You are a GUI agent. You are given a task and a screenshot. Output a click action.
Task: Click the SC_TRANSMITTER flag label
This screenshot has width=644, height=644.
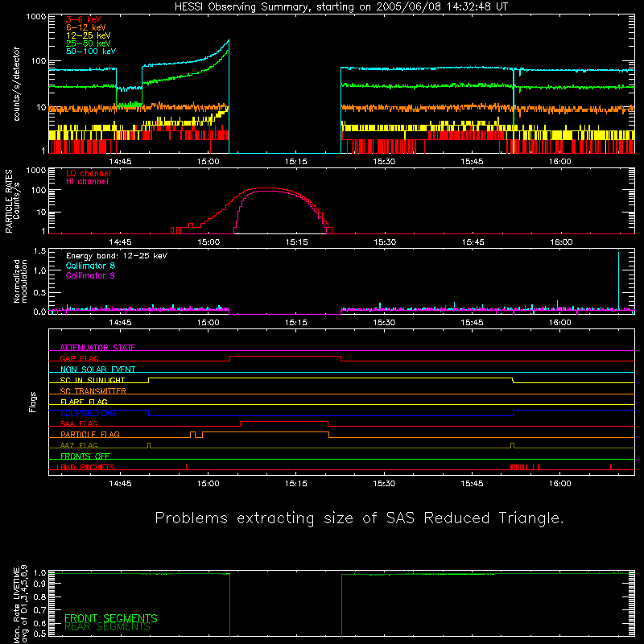click(93, 391)
